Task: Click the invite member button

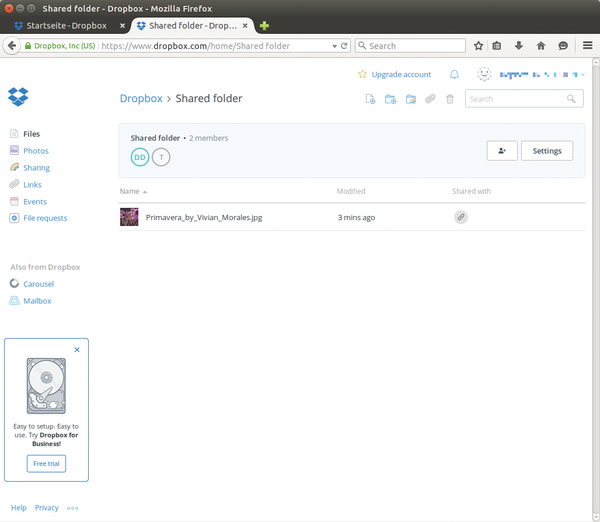Action: pos(502,151)
